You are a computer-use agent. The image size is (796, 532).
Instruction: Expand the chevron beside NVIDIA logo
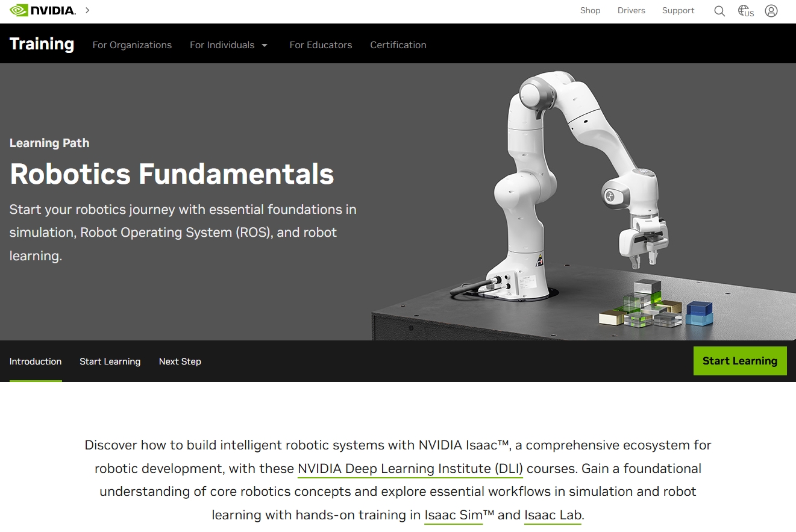pos(87,10)
